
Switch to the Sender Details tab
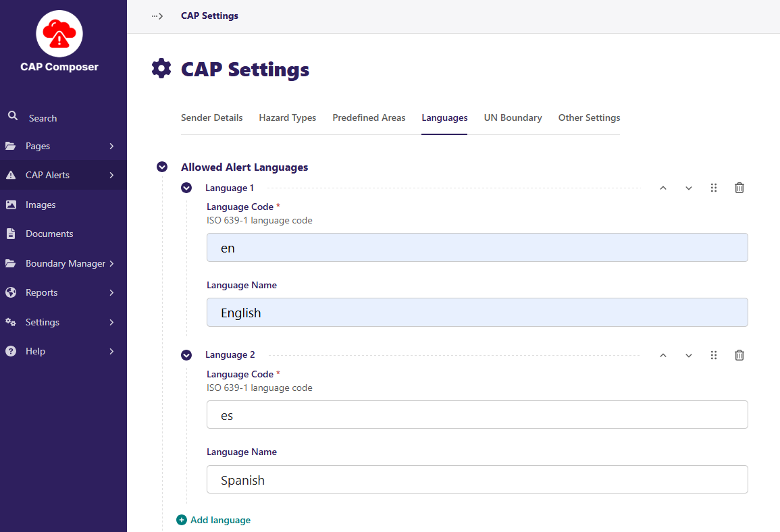(212, 118)
